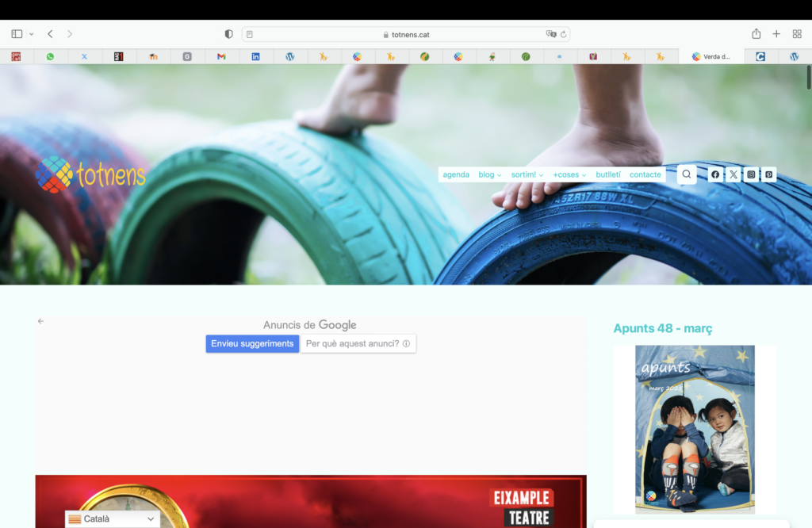Switch to the orange and green leaf tab
812x528 pixels.
425,56
